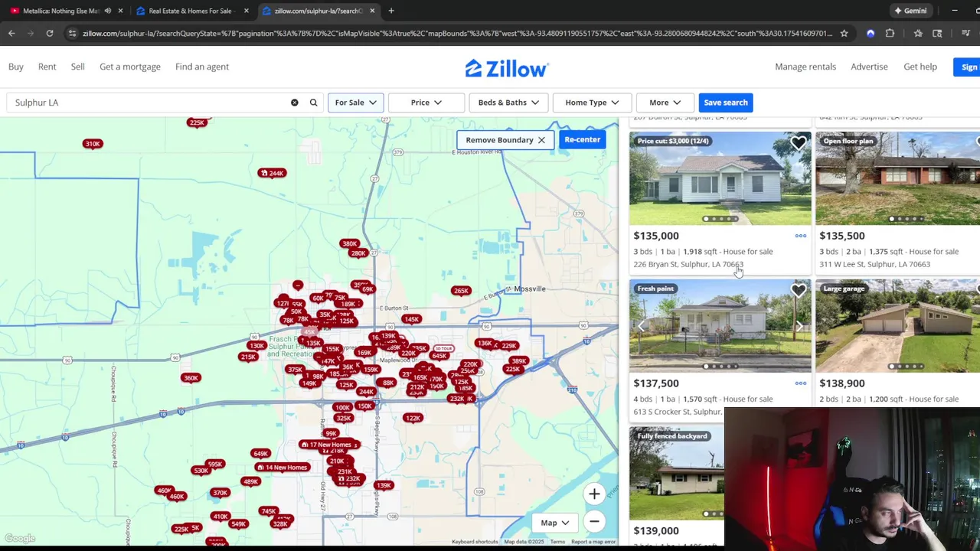Open the Price filter dropdown
Screen dimensions: 980x551
pyautogui.click(x=426, y=103)
